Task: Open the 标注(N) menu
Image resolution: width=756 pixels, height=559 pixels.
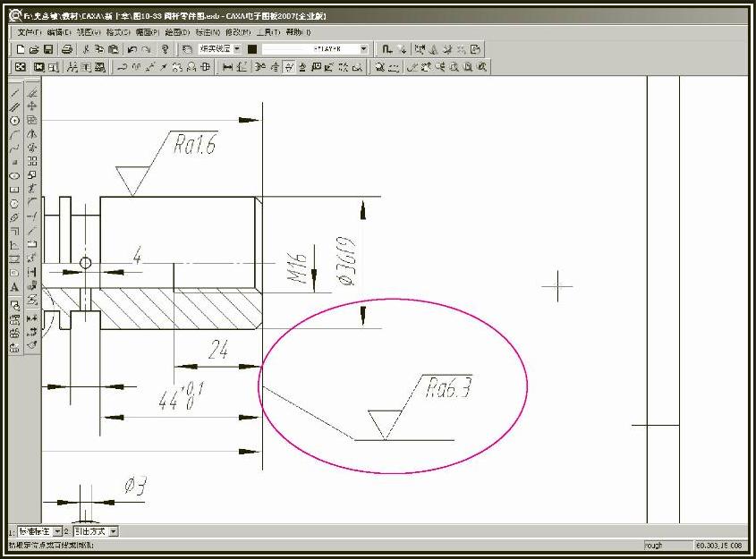Action: pos(208,32)
